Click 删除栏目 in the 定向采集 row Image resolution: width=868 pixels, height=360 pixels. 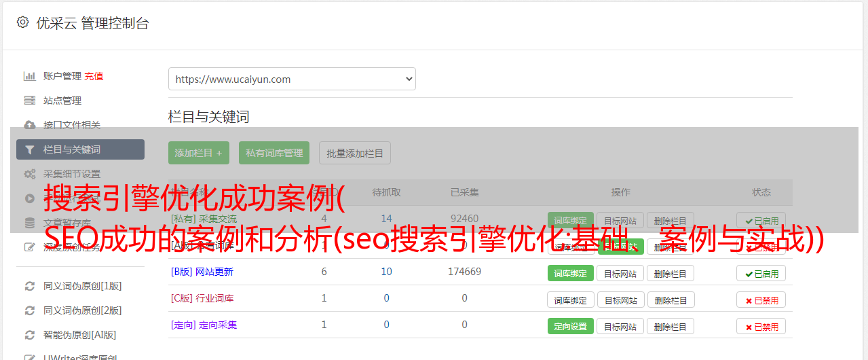click(x=670, y=326)
